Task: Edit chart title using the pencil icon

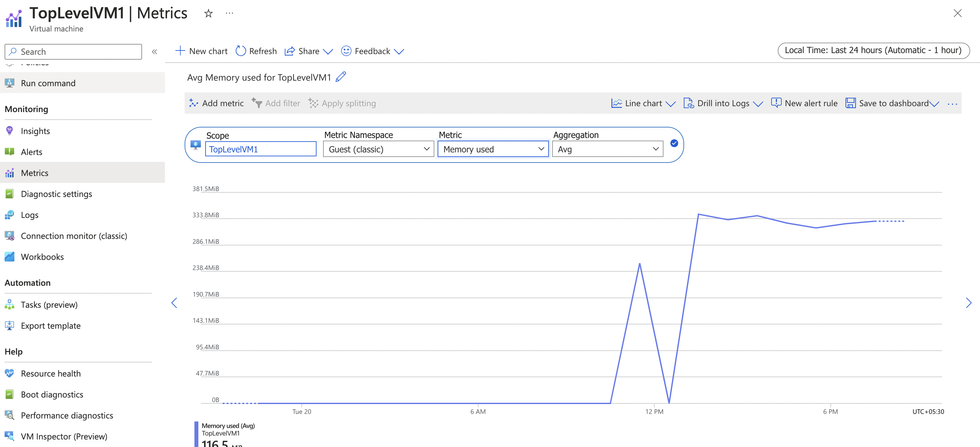Action: coord(341,77)
